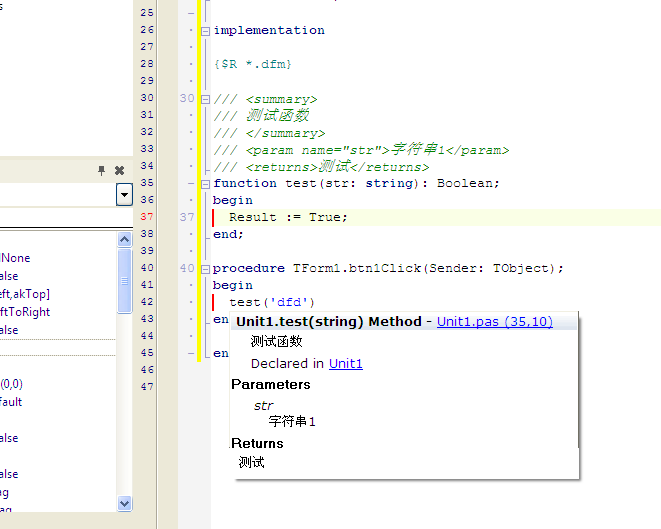Collapse the summary comment block

(206, 99)
